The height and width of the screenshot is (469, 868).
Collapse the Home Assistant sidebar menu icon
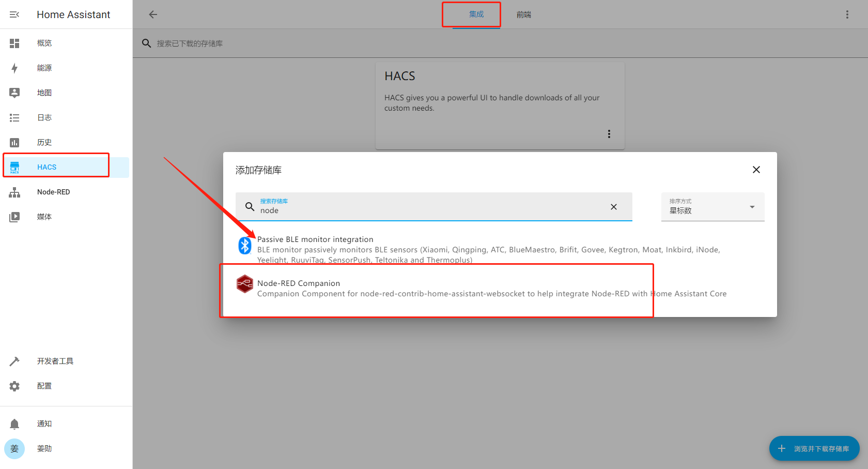pos(14,14)
